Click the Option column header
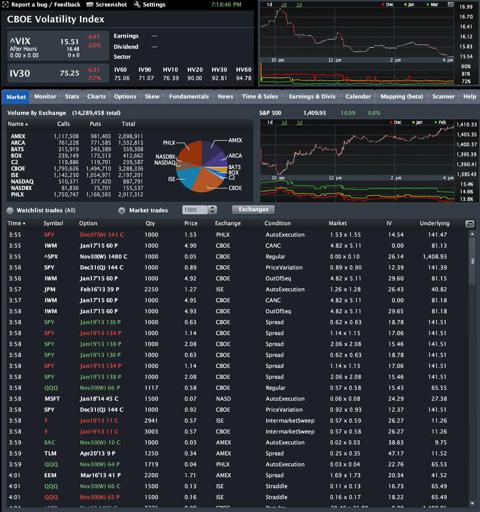Image resolution: width=480 pixels, height=512 pixels. 88,223
